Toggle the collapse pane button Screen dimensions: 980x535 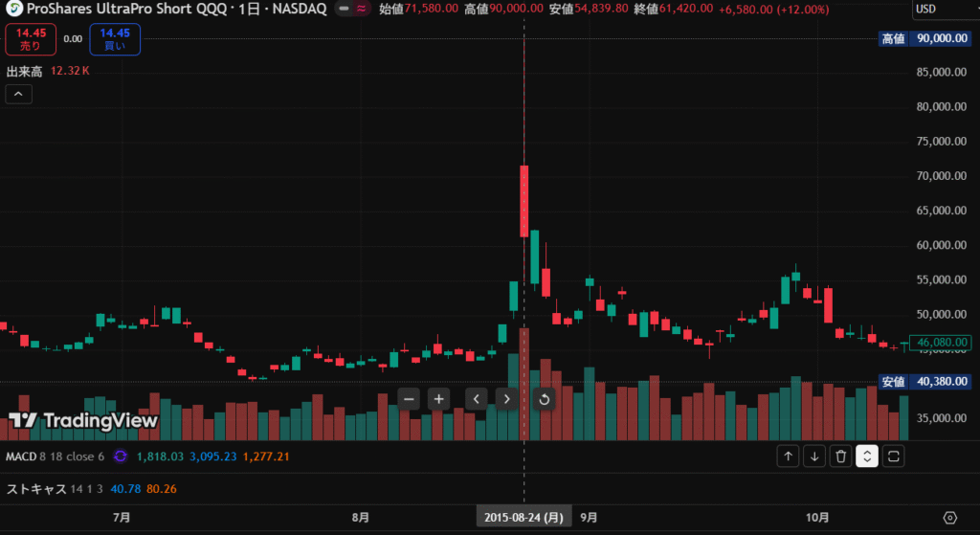coord(867,457)
